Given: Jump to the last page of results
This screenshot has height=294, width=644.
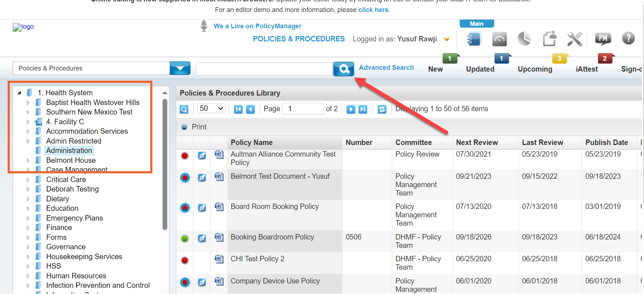Looking at the screenshot, I should [362, 109].
